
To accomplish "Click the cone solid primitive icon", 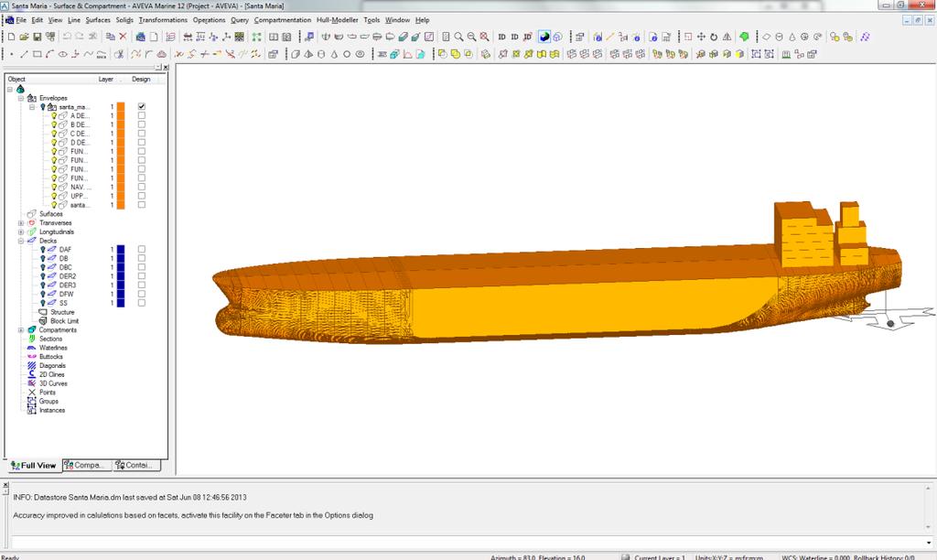I will [x=334, y=54].
